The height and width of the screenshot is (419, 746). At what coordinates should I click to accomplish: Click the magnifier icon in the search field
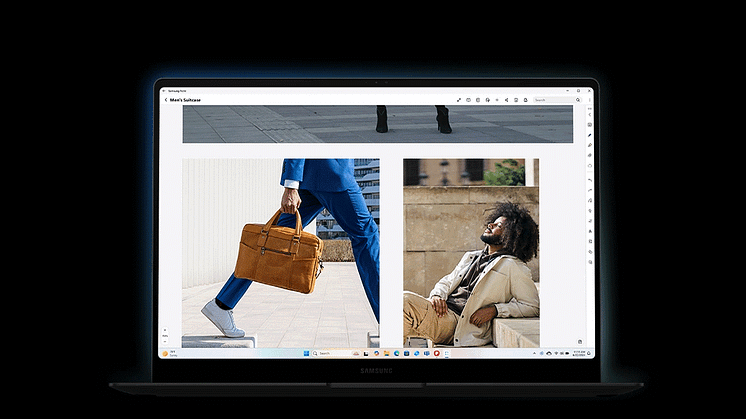(577, 100)
